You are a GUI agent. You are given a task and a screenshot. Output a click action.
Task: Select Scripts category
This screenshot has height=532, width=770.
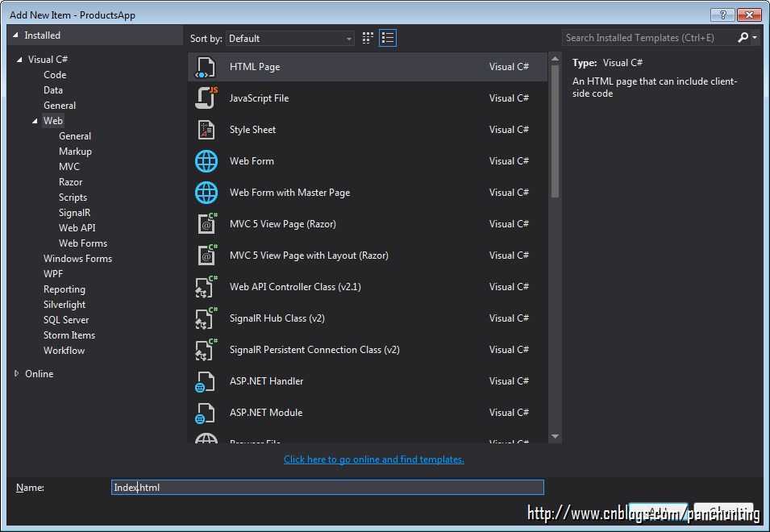(73, 197)
